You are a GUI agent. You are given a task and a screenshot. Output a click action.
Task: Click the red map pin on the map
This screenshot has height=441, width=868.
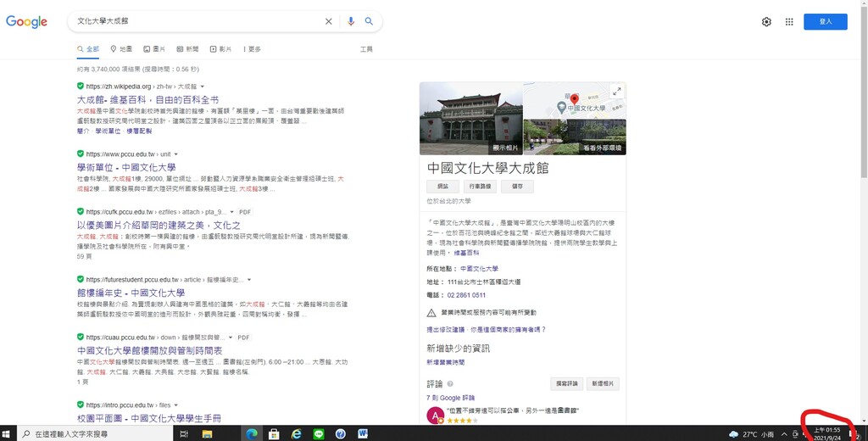point(574,99)
